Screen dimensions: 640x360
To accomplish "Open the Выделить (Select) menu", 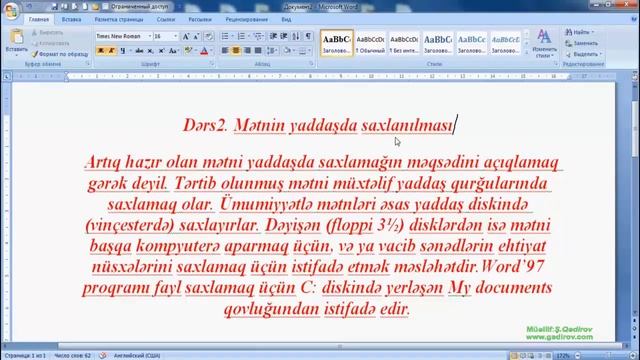I will coord(583,54).
